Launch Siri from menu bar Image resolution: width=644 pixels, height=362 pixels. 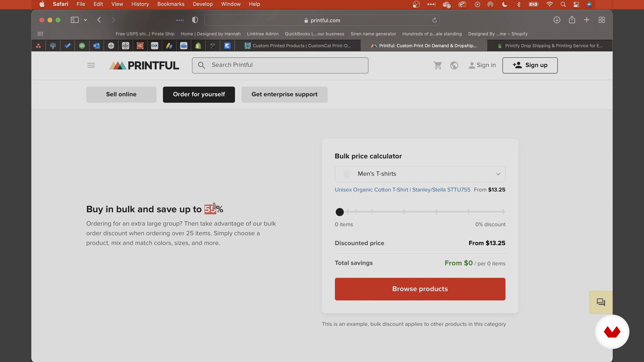(x=589, y=5)
